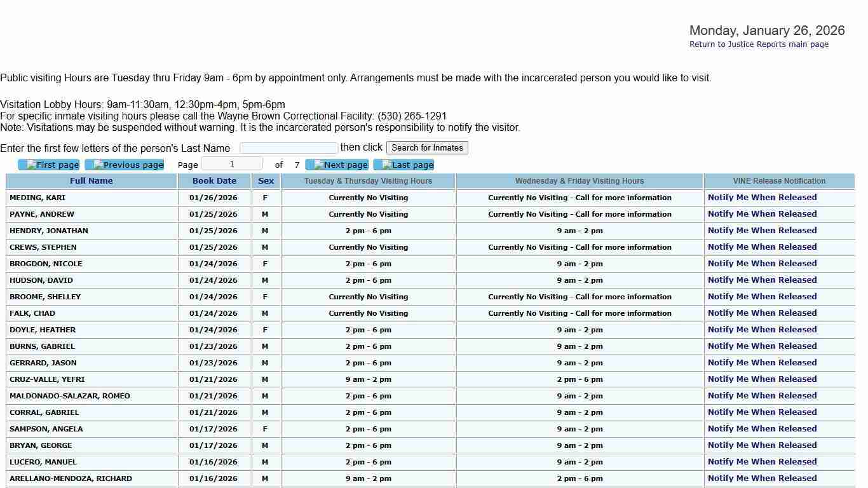Sort table by Full Name column
This screenshot has width=868, height=488.
tap(92, 181)
